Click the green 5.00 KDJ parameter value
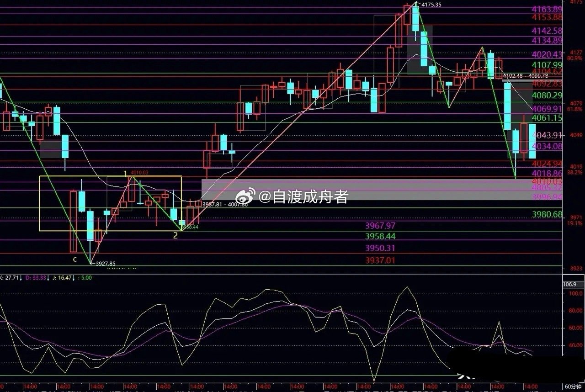Viewport: 585px width, 392px height. tap(86, 277)
